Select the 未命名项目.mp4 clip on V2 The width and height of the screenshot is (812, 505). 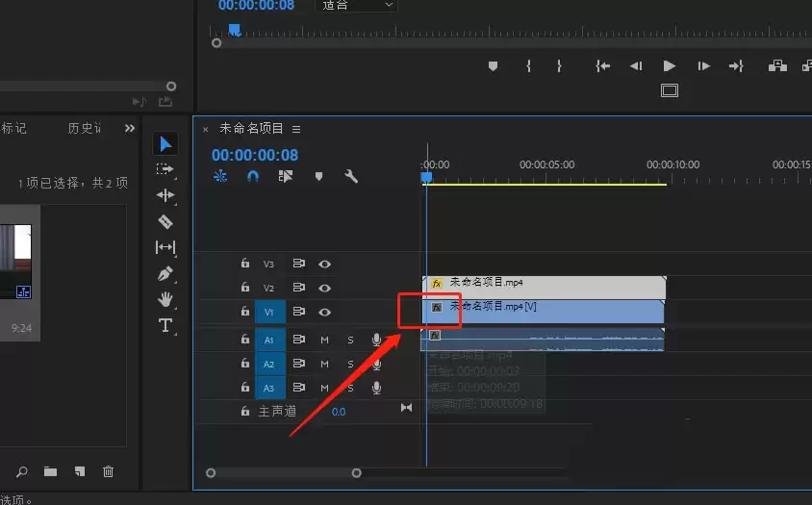(x=544, y=286)
